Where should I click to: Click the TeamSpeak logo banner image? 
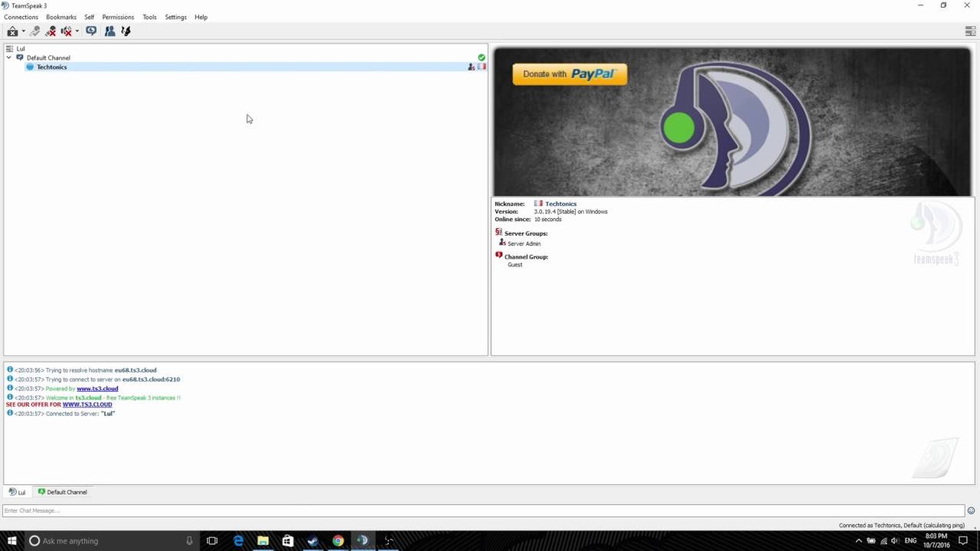pos(732,122)
